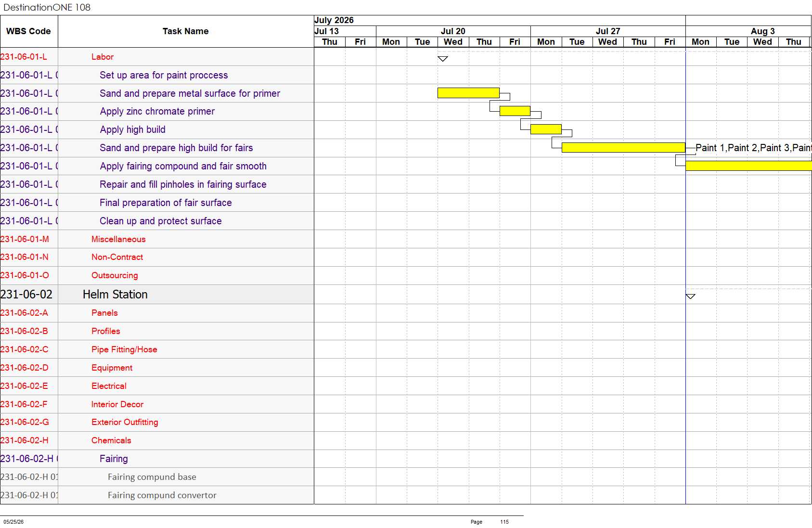Click the WBS Code column header
Image resolution: width=812 pixels, height=528 pixels.
29,31
